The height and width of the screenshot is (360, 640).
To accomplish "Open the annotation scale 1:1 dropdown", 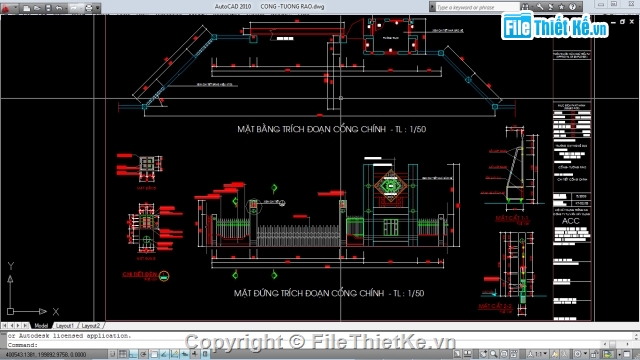I will tap(539, 354).
